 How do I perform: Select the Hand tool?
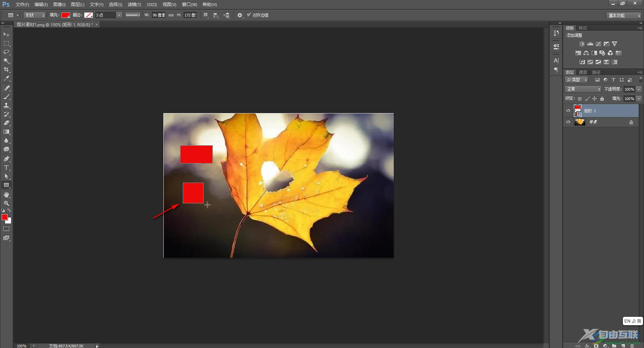coord(6,195)
